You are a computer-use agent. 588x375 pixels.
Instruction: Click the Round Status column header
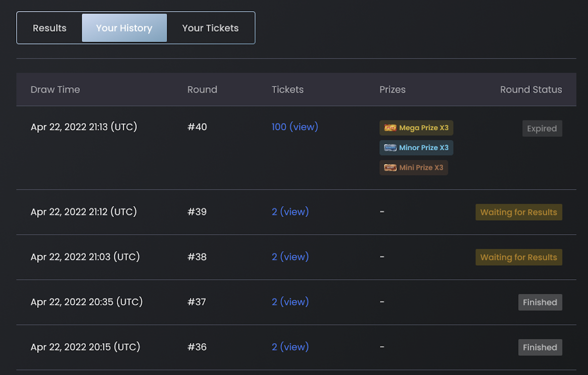pos(531,90)
